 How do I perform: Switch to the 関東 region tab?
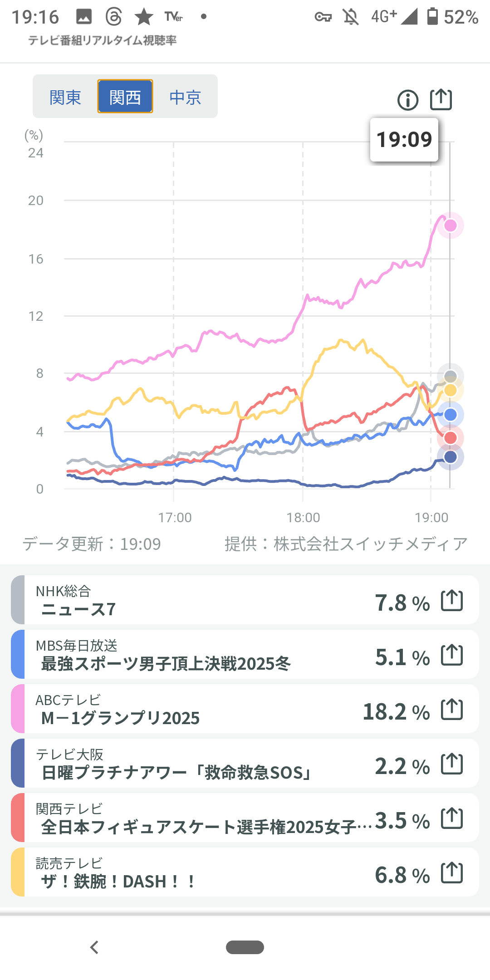pos(65,97)
